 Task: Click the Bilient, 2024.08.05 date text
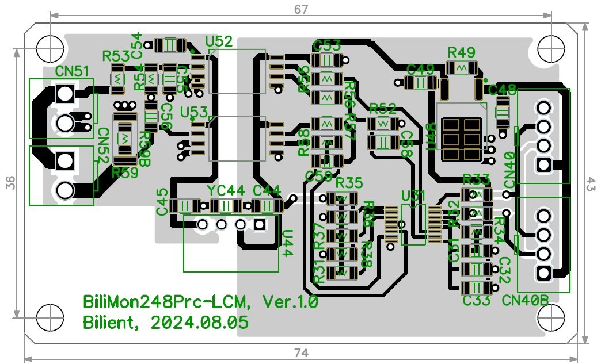coord(166,323)
